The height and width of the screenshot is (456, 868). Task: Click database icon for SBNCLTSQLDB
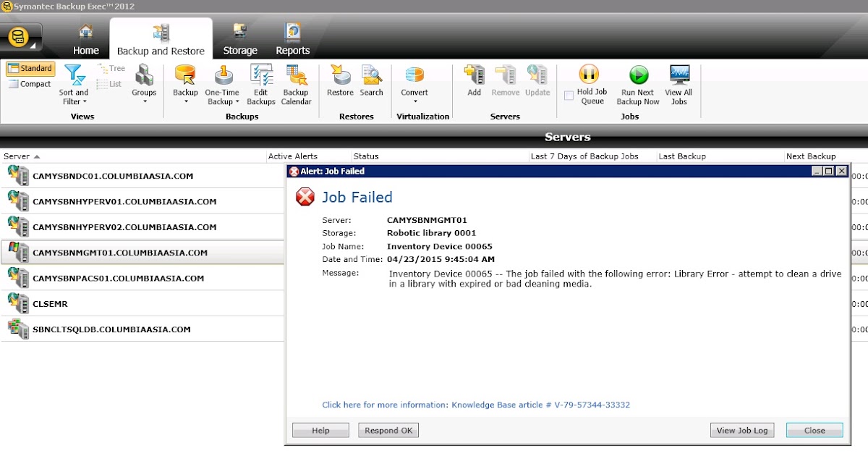pos(18,329)
